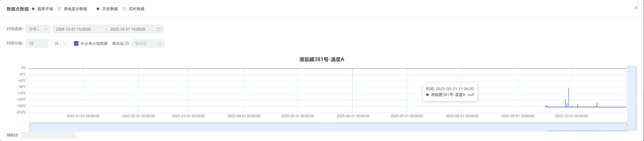
Task: Click the 2025-01-01 00:00:00 axis label
Action: pos(83,116)
